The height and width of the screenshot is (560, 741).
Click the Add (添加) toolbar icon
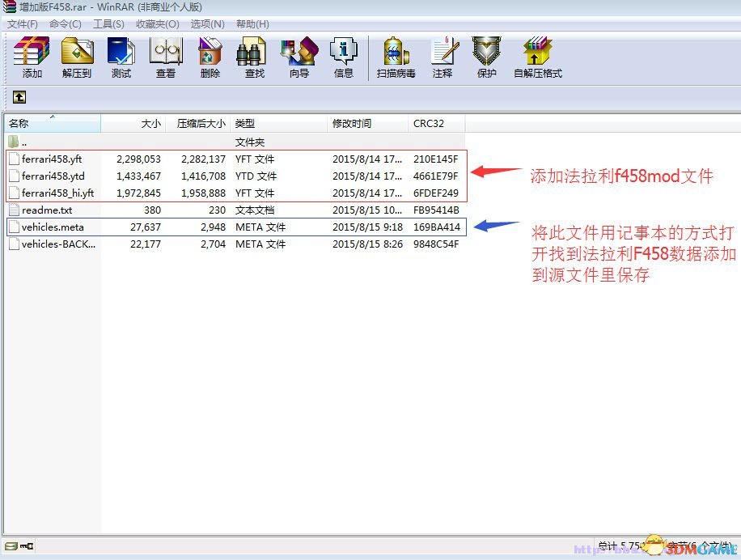tap(32, 51)
